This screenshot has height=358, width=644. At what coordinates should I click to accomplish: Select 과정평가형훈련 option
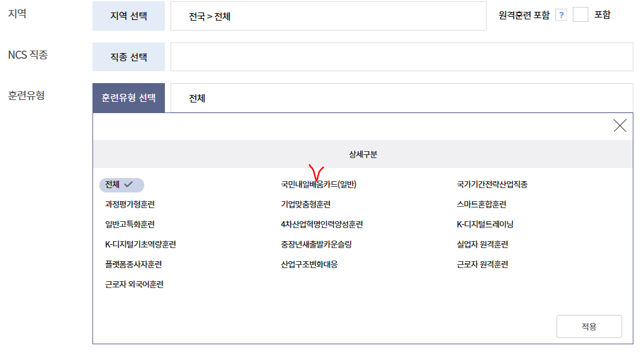pos(130,204)
